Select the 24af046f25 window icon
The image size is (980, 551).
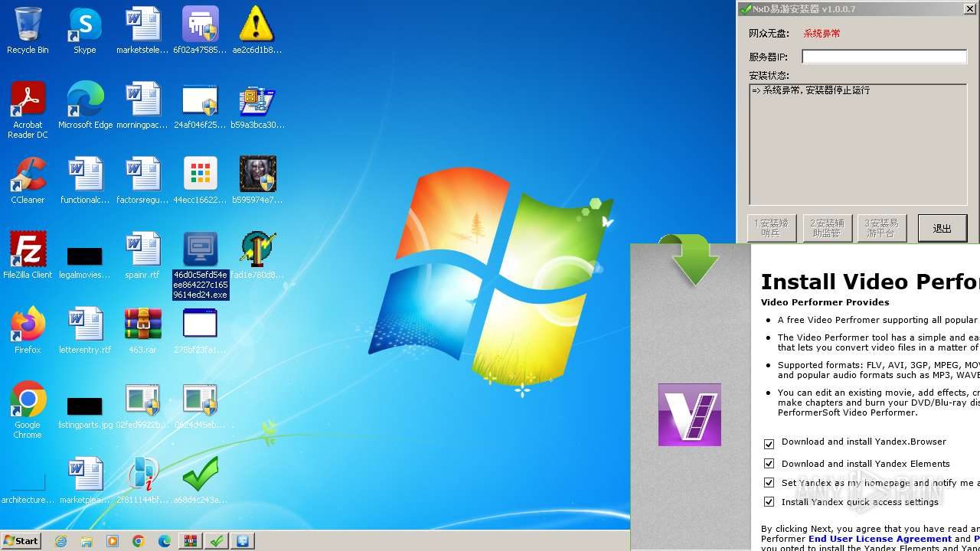(200, 106)
